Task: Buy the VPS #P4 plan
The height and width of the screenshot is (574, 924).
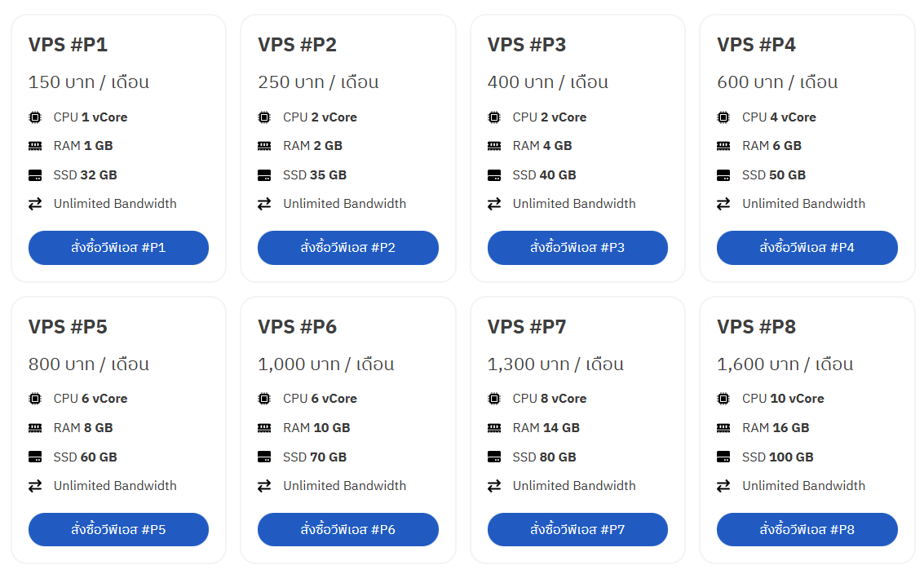Action: (807, 247)
